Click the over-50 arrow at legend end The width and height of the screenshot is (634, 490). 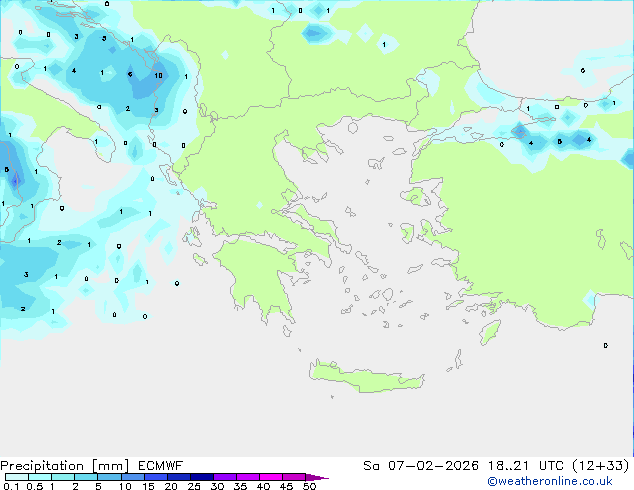pyautogui.click(x=317, y=477)
